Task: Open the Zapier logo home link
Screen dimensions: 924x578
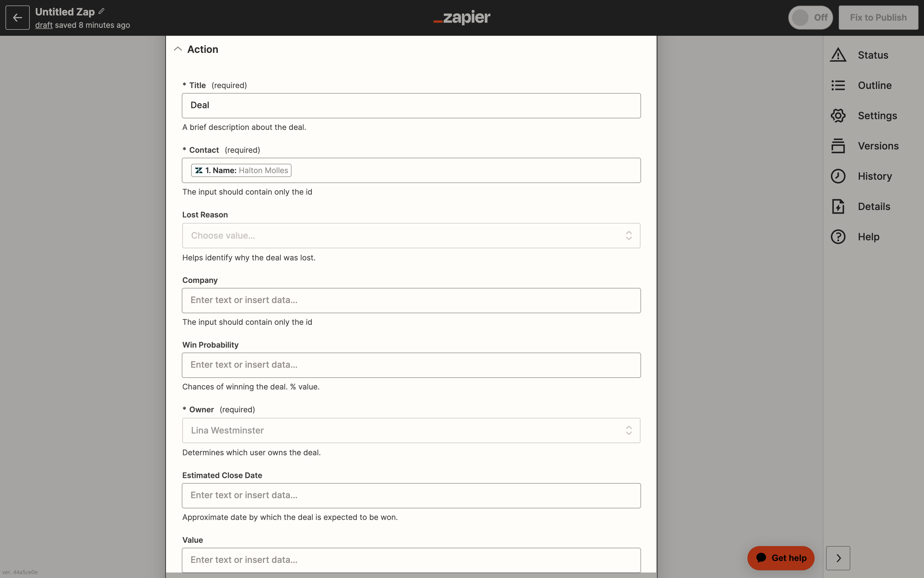Action: 462,18
